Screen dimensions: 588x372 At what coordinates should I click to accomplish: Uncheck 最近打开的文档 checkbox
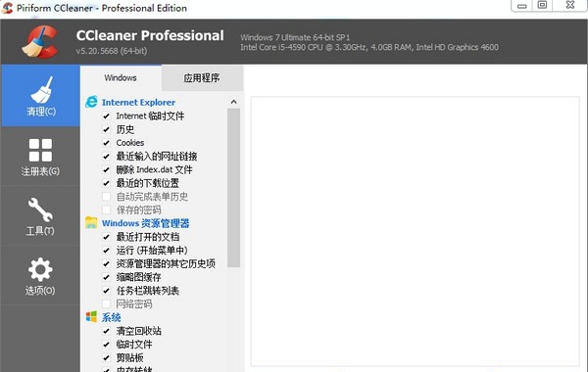tap(107, 237)
